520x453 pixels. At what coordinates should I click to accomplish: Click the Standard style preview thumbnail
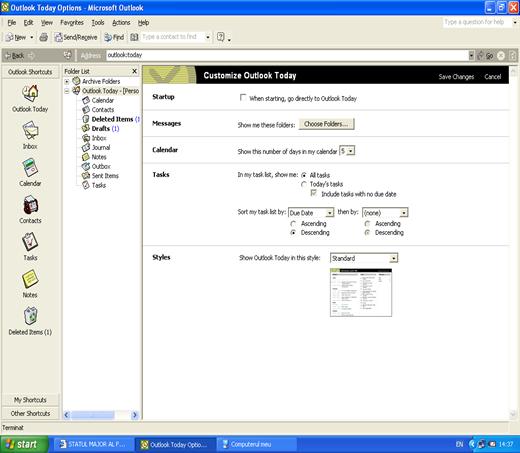pos(361,292)
